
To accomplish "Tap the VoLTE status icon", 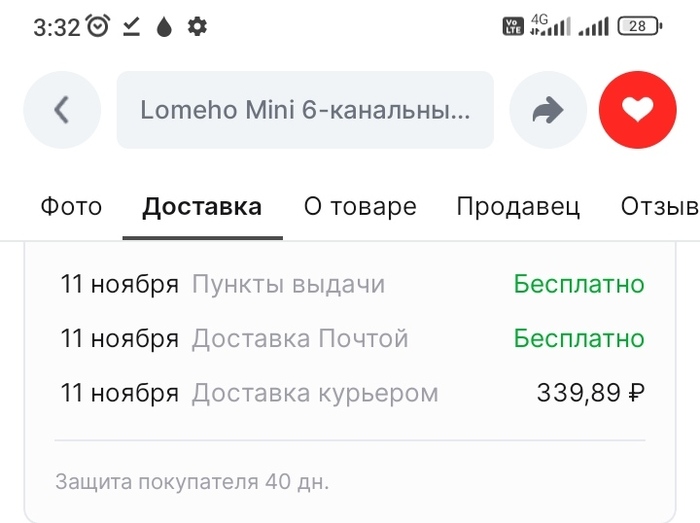I will [x=513, y=27].
